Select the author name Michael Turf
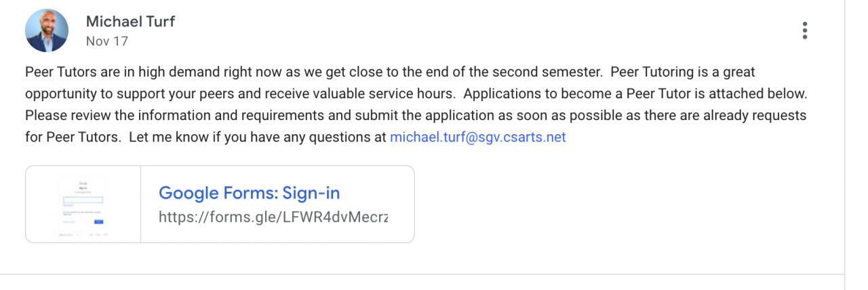Image resolution: width=868 pixels, height=290 pixels. pyautogui.click(x=130, y=21)
